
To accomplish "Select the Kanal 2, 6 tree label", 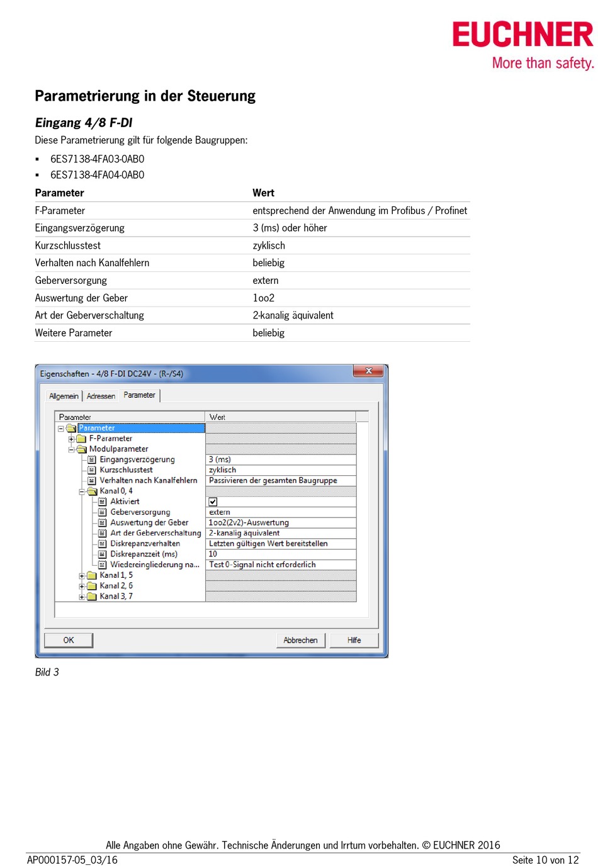I will pyautogui.click(x=116, y=586).
